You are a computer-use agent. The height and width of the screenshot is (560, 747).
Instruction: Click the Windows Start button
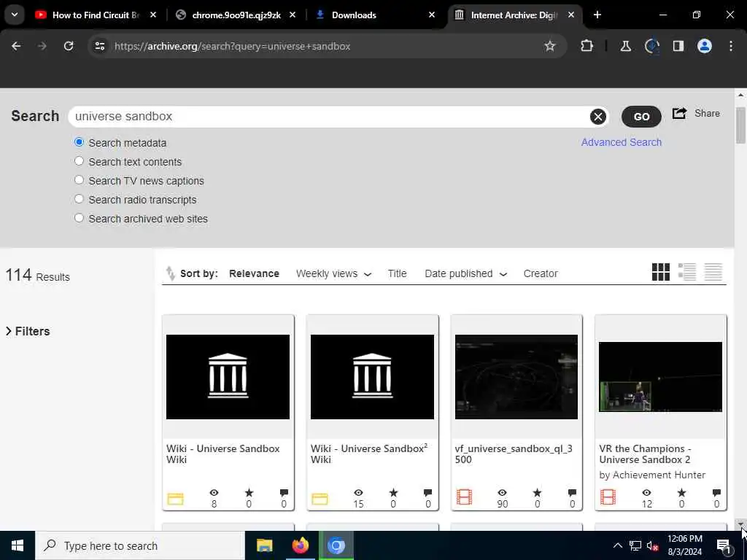[x=18, y=545]
